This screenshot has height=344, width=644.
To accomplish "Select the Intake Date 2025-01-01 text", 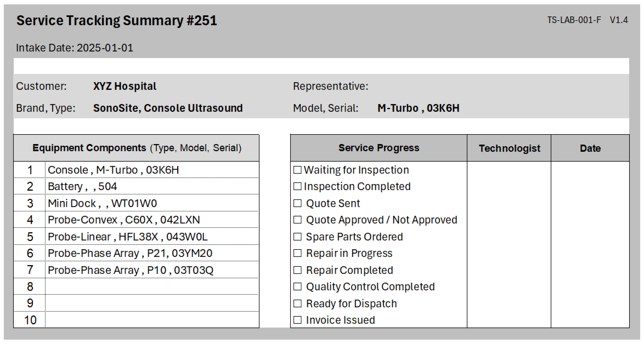I will coord(75,48).
